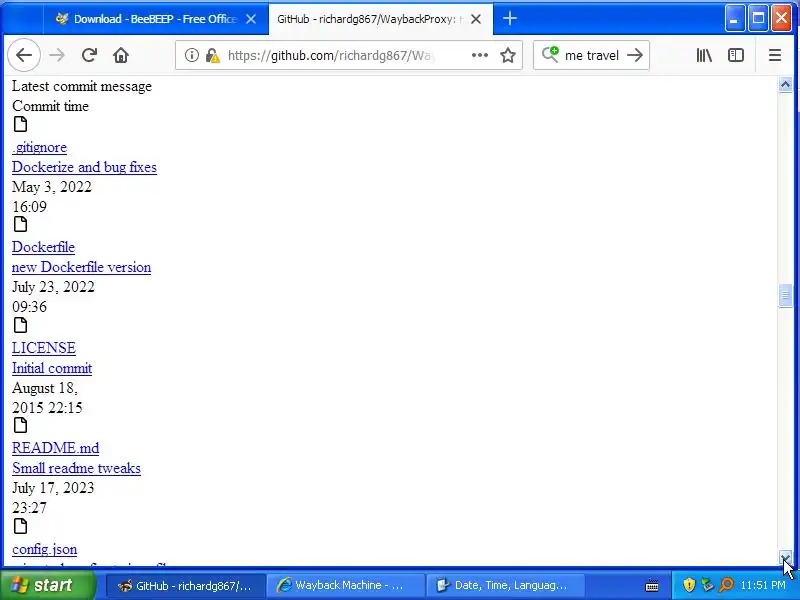Viewport: 800px width, 600px height.
Task: Open Small readme tweaks commit link
Action: tap(77, 468)
